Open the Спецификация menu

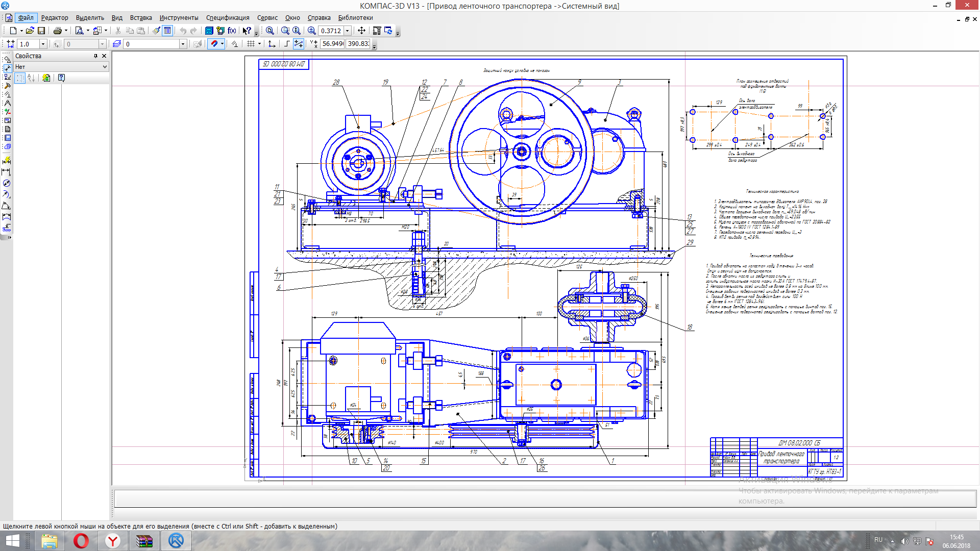pyautogui.click(x=228, y=17)
